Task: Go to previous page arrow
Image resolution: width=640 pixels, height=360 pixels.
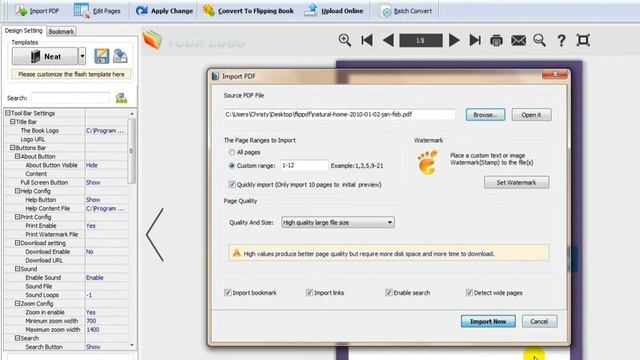Action: [388, 40]
